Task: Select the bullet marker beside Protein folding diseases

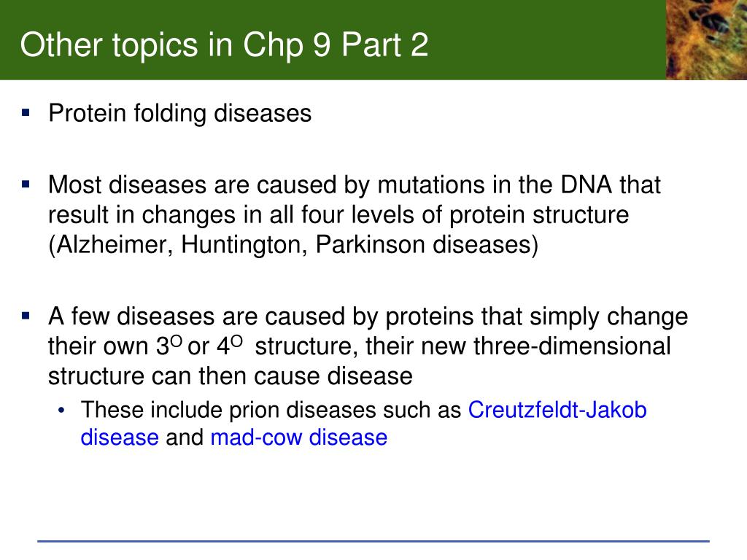Action: (26, 113)
